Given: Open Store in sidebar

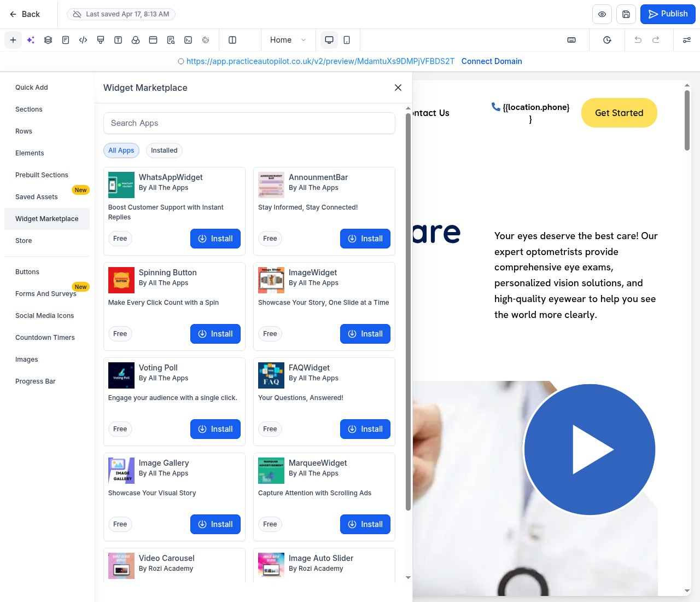Looking at the screenshot, I should point(47,241).
